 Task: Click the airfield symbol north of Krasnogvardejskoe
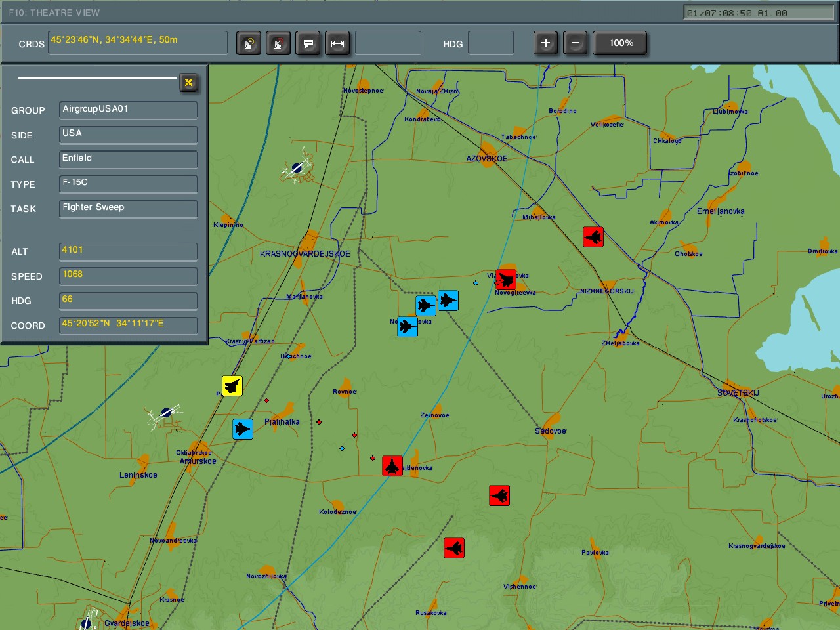tap(297, 169)
